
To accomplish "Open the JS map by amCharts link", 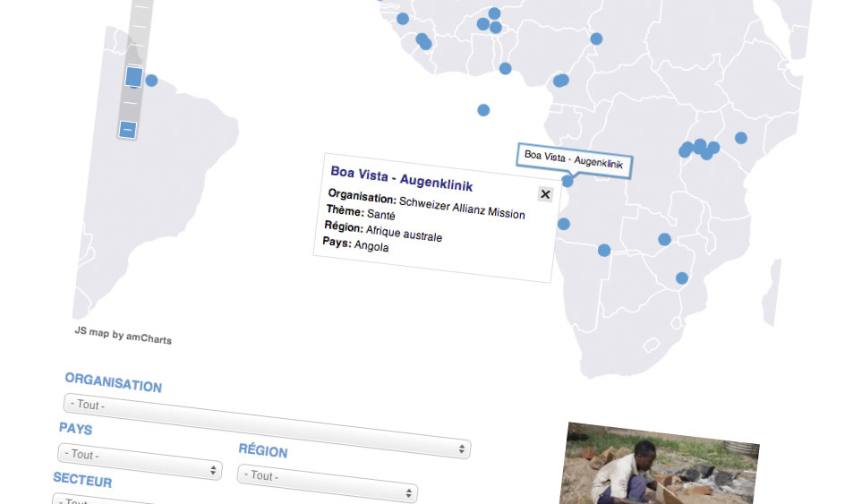I will pyautogui.click(x=123, y=336).
